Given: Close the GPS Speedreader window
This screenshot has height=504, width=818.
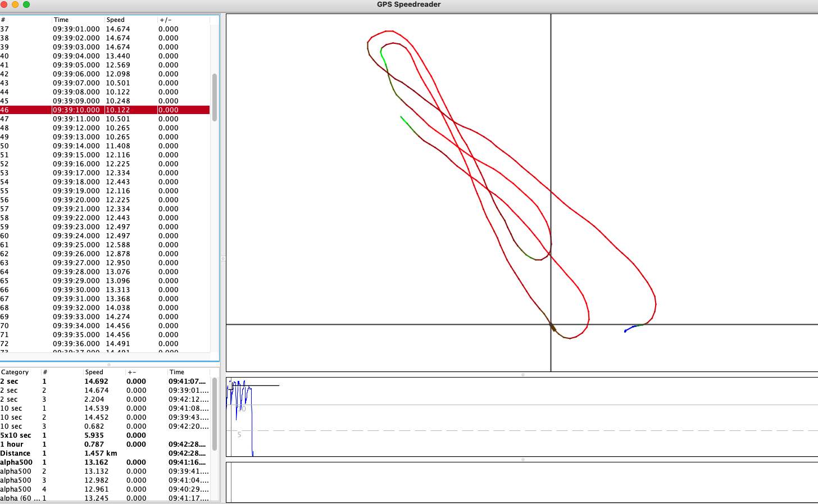Looking at the screenshot, I should point(4,4).
